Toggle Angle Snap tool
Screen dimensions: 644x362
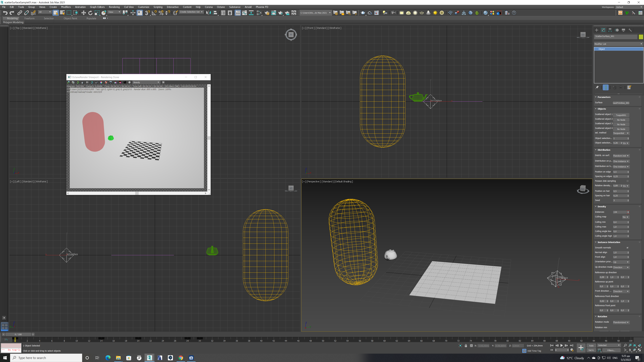[x=154, y=13]
